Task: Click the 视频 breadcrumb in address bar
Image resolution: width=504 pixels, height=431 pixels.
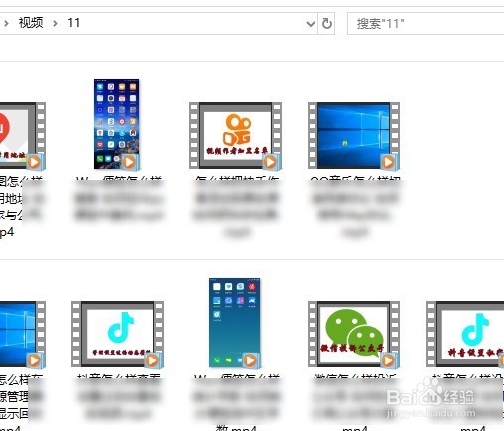Action: [31, 23]
